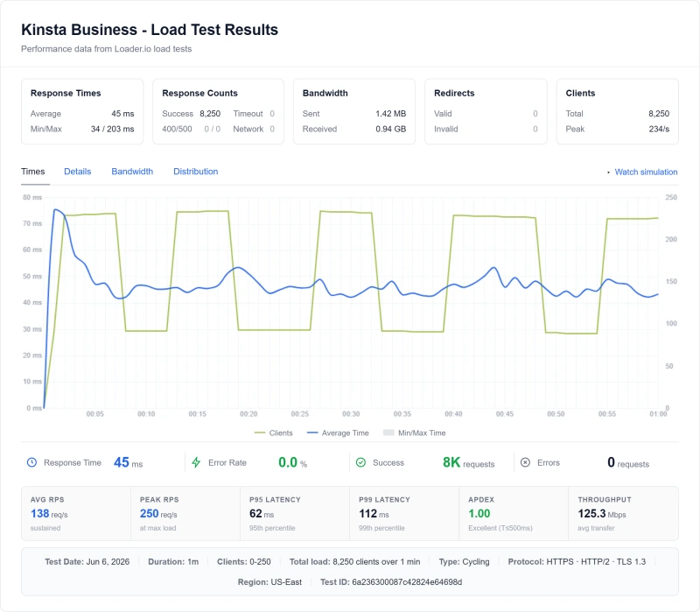Click the X circle icon beside Errors

pos(526,462)
